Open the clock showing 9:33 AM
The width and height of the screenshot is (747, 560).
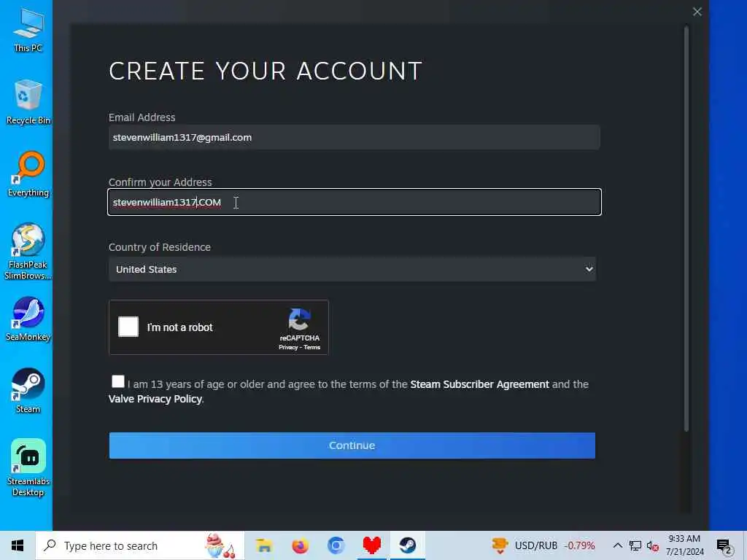click(684, 545)
